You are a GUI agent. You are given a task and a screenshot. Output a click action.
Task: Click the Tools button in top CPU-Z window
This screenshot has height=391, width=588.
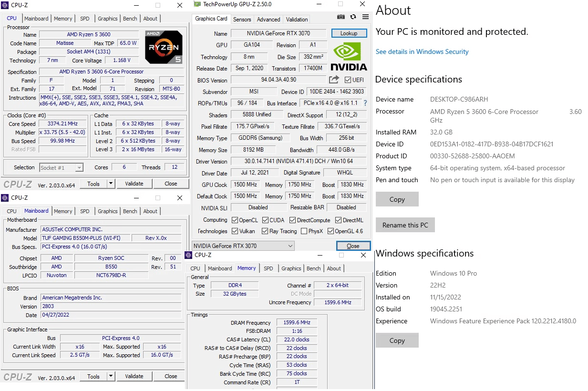tap(93, 184)
